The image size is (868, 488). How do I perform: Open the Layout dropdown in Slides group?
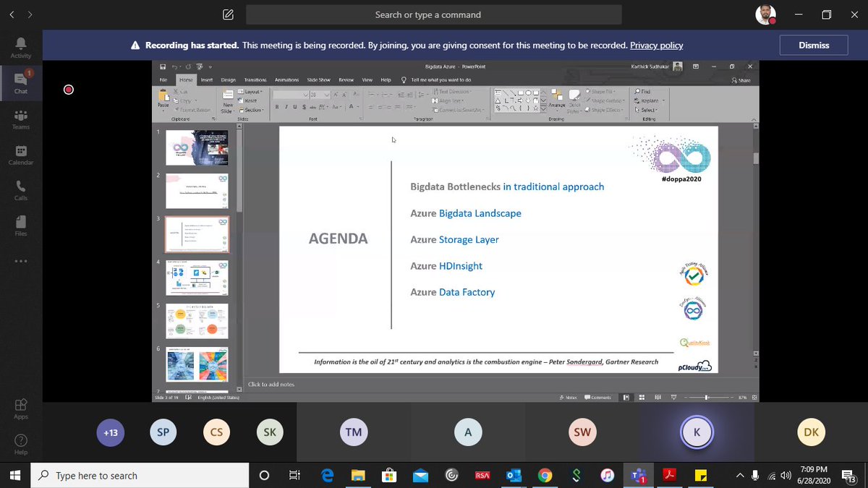251,92
